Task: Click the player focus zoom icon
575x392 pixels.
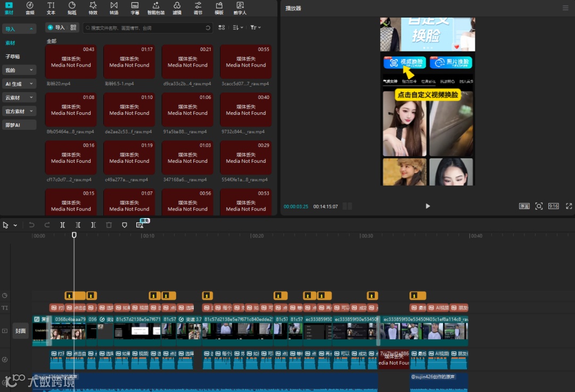Action: point(539,206)
